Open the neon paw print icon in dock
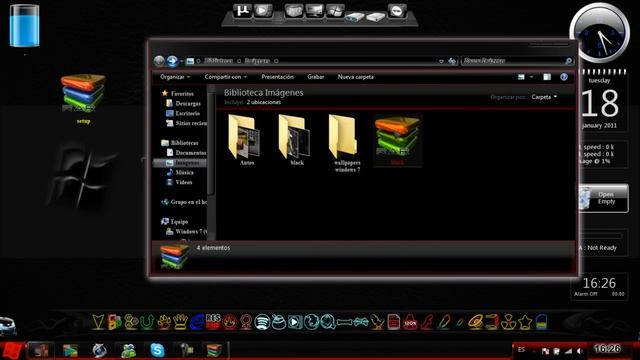The height and width of the screenshot is (360, 640). tap(164, 322)
